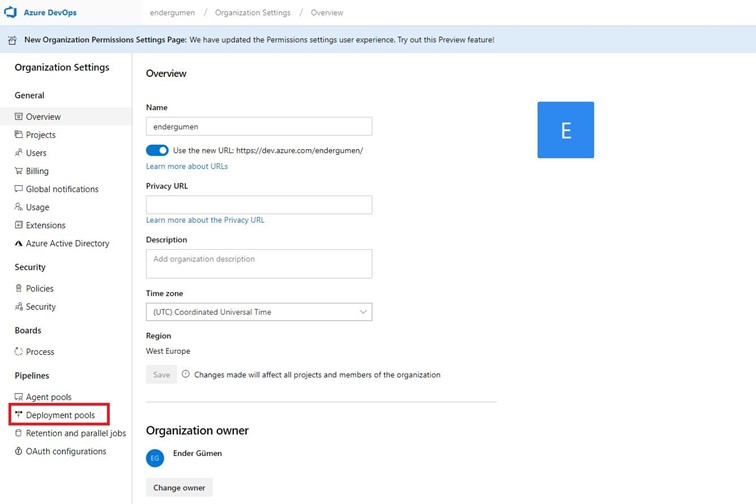Image resolution: width=756 pixels, height=504 pixels.
Task: Open the Time zone dropdown
Action: 259,312
